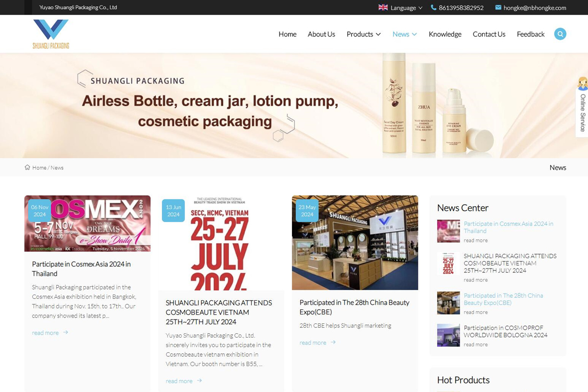Screen dimensions: 588x392
Task: Click the CBE booth photo thumbnail
Action: 448,303
